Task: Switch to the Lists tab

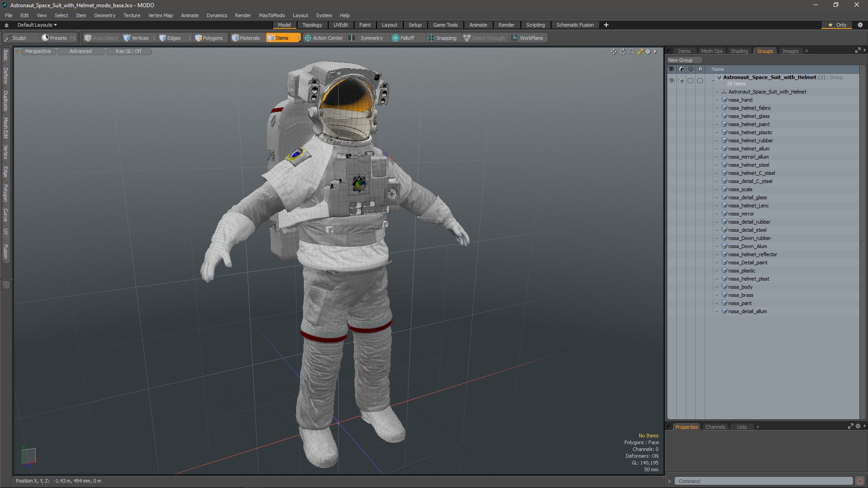Action: coord(741,427)
